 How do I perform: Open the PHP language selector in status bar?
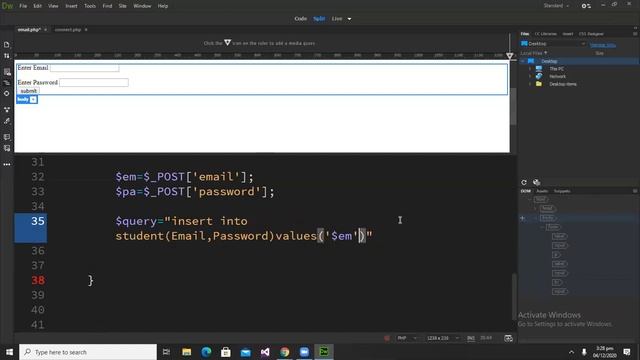407,338
